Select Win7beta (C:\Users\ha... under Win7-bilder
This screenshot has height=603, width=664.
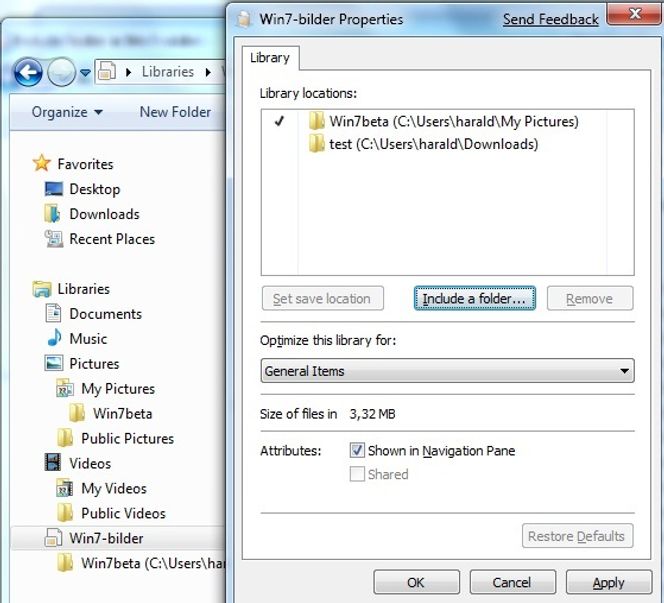click(153, 563)
